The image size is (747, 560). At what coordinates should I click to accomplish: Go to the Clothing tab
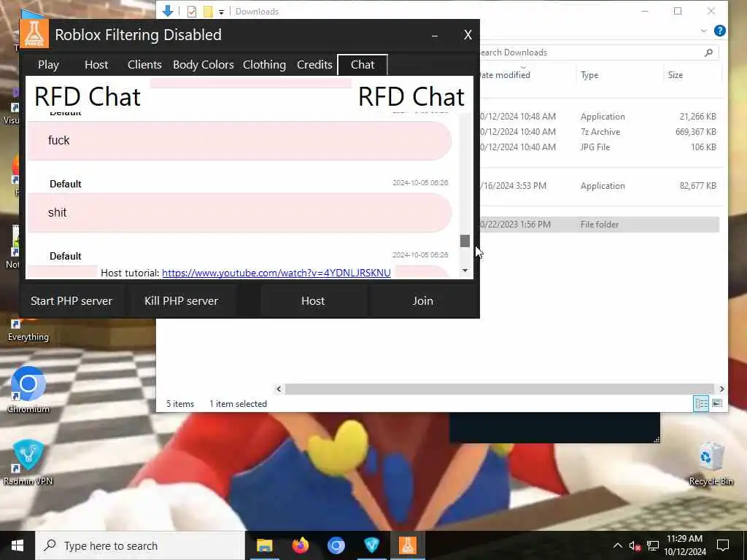point(264,65)
